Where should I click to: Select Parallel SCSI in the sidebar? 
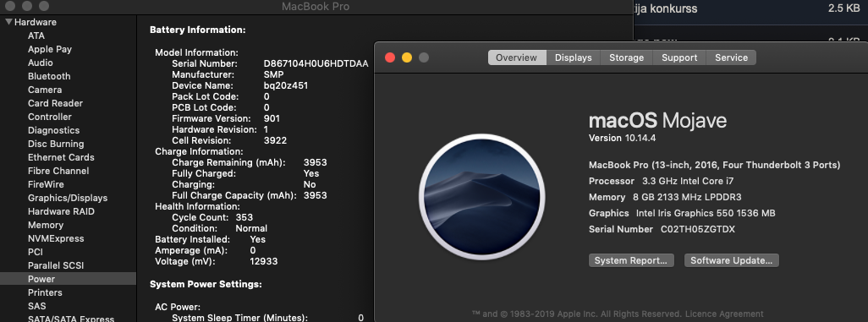point(56,266)
